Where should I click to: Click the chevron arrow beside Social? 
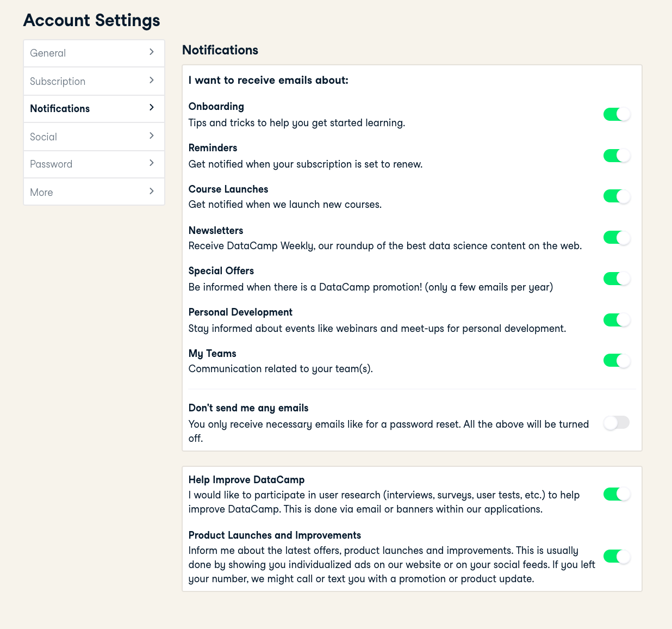coord(152,136)
